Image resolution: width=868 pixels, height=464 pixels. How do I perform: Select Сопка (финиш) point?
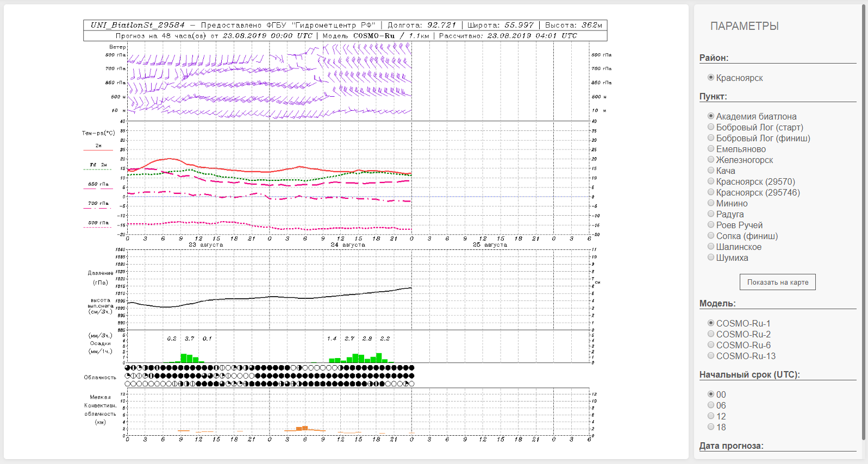point(711,236)
